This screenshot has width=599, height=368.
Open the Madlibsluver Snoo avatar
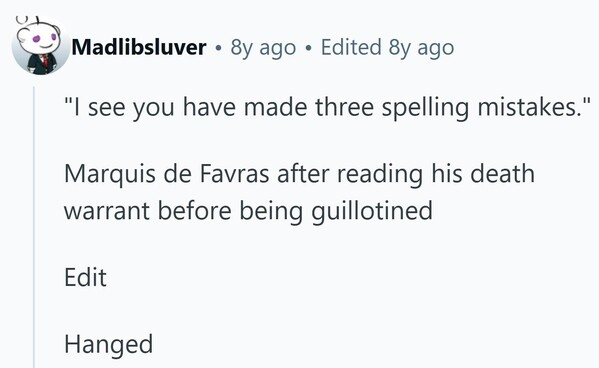click(x=40, y=46)
